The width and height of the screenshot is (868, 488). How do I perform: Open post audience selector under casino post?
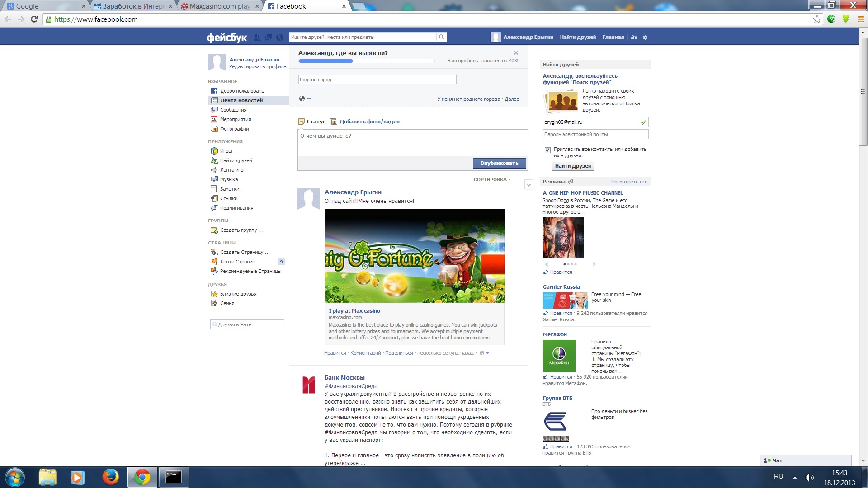point(484,353)
